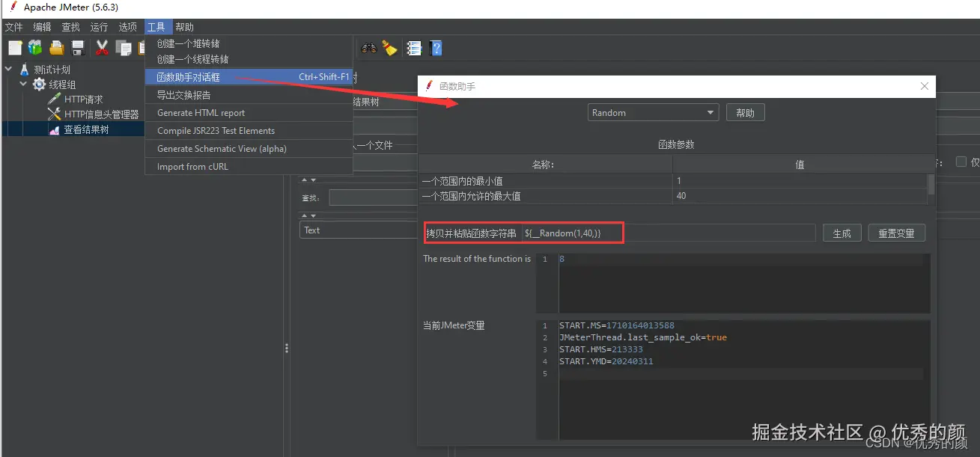Click the minimum value cell containing 1
Screen dimensions: 980x457
799,181
